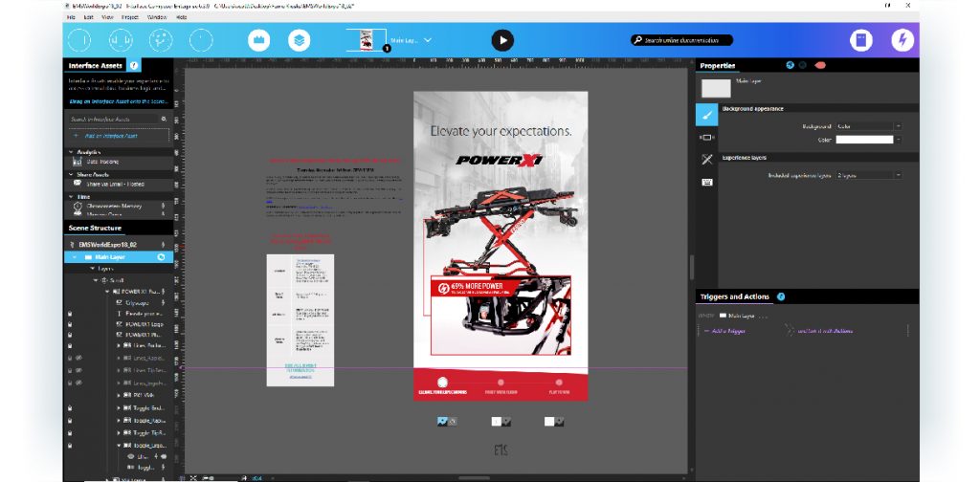
Task: Open the Help menu
Action: pyautogui.click(x=181, y=17)
